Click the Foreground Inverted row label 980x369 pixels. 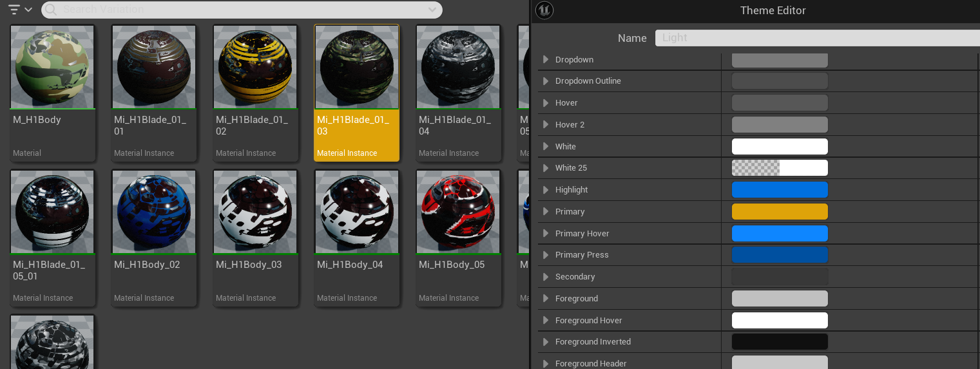[593, 342]
